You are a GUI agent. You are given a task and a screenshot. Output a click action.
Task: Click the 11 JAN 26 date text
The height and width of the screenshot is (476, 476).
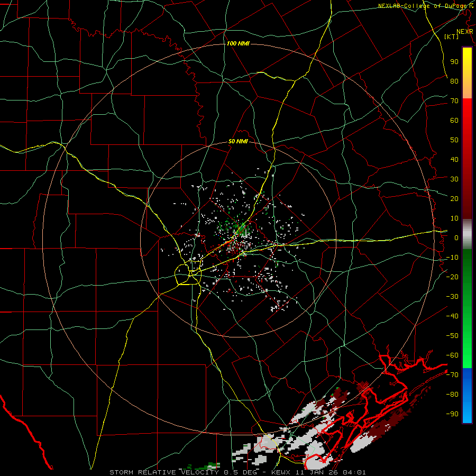click(317, 472)
